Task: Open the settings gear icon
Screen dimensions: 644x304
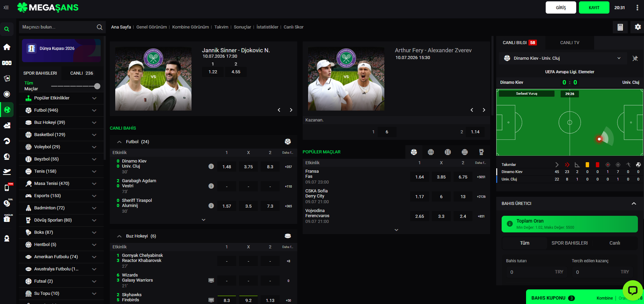Action: (638, 27)
